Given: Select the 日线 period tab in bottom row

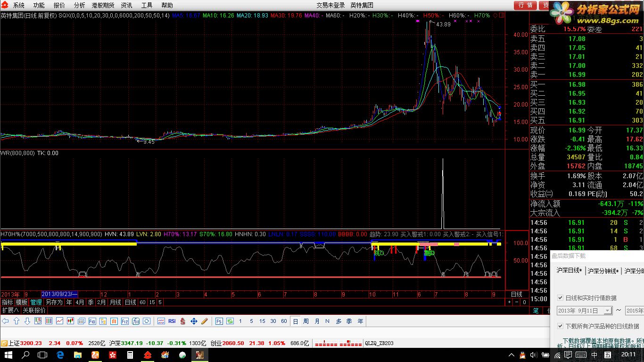Looking at the screenshot, I should tap(130, 302).
